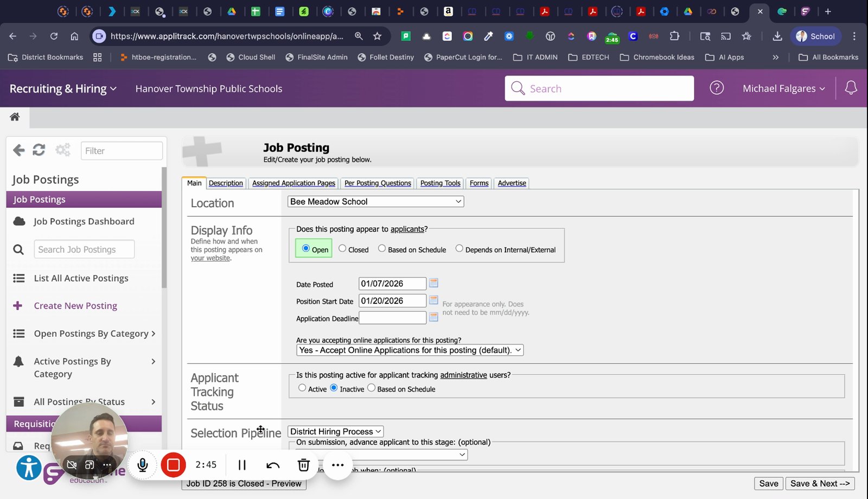Select Based on Schedule display option
Screen dimensions: 868x499
[382, 248]
